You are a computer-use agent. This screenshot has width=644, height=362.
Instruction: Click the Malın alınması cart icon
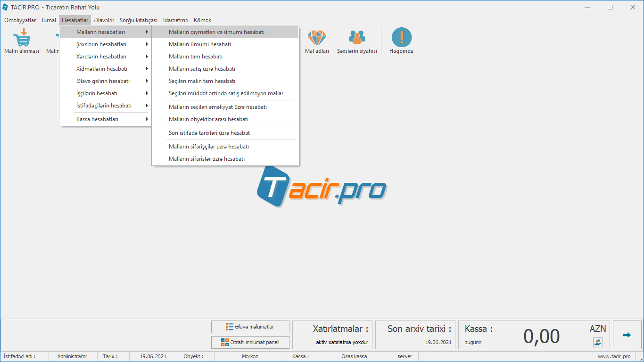pyautogui.click(x=22, y=38)
